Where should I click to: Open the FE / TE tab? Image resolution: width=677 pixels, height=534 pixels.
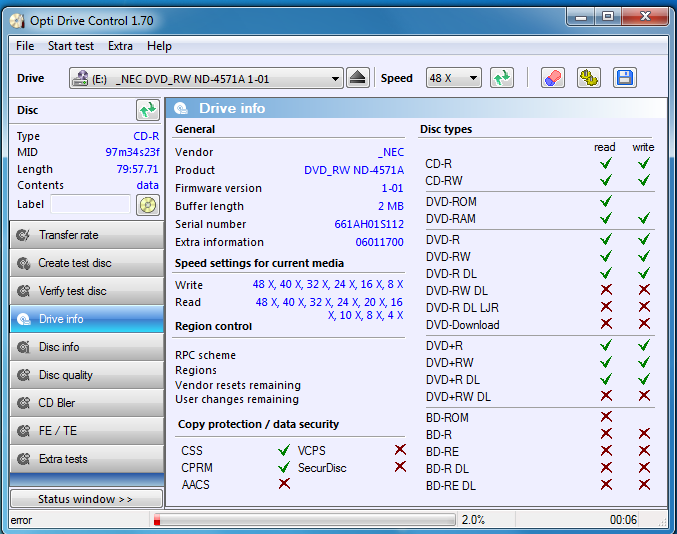[x=87, y=431]
